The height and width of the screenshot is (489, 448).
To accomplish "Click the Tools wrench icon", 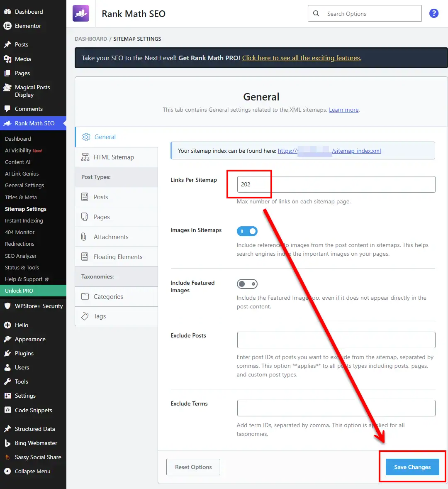I will [7, 381].
